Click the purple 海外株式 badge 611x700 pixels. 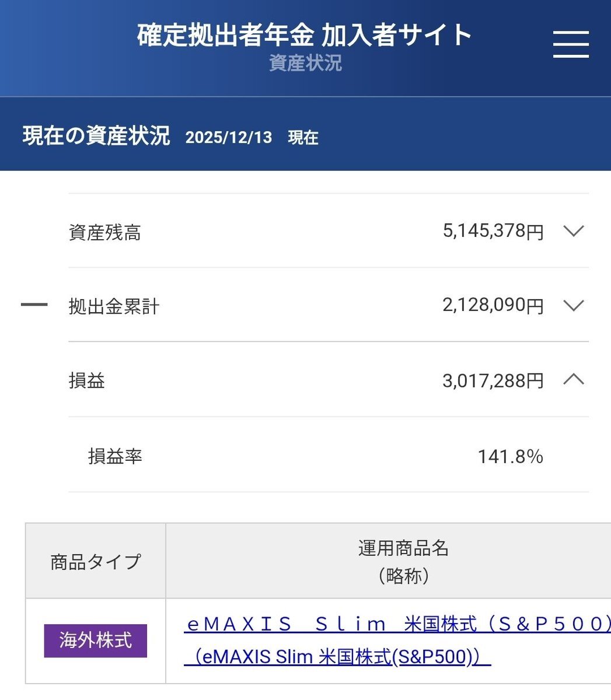95,640
